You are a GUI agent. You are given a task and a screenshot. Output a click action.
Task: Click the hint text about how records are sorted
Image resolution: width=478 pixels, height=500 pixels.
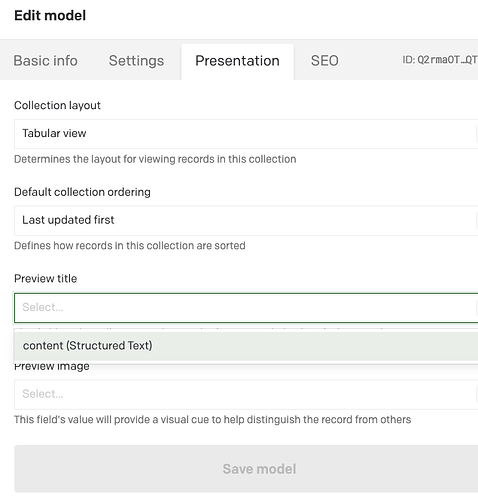click(x=130, y=246)
